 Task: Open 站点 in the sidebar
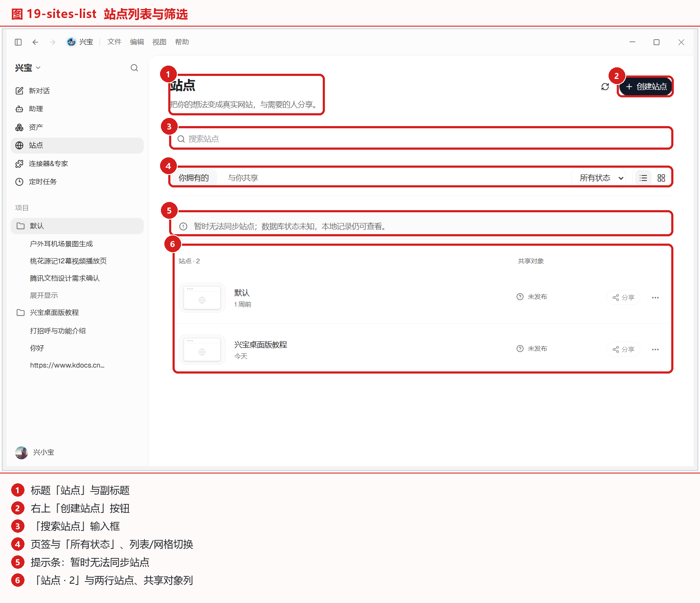pos(77,145)
